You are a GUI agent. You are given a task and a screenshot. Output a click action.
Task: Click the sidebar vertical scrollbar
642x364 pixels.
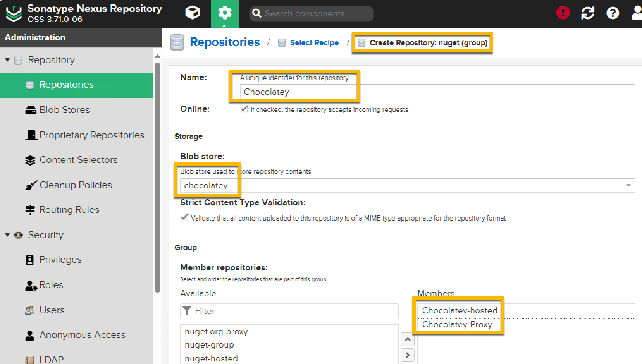click(x=157, y=178)
